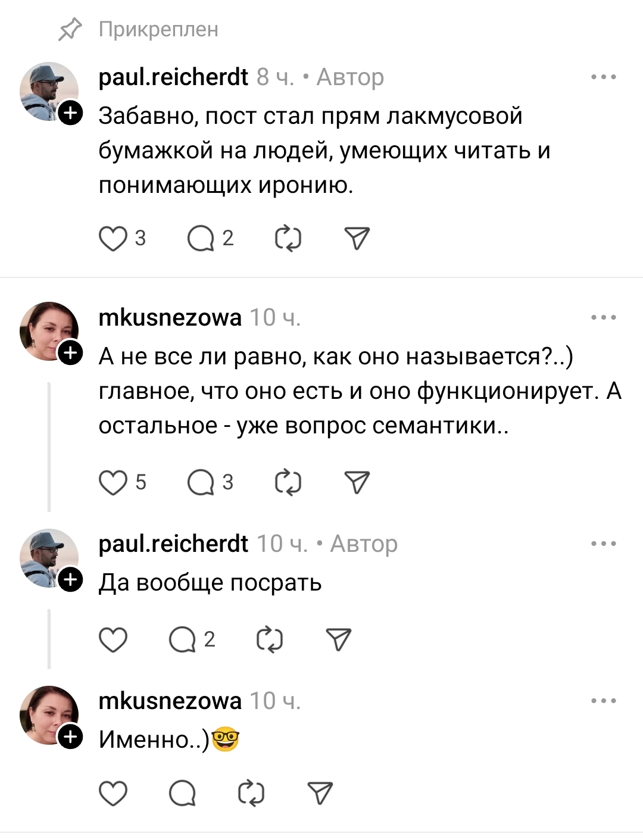Like the "Да вообще посрать" reply
Screen dimensions: 643x840
coord(113,640)
